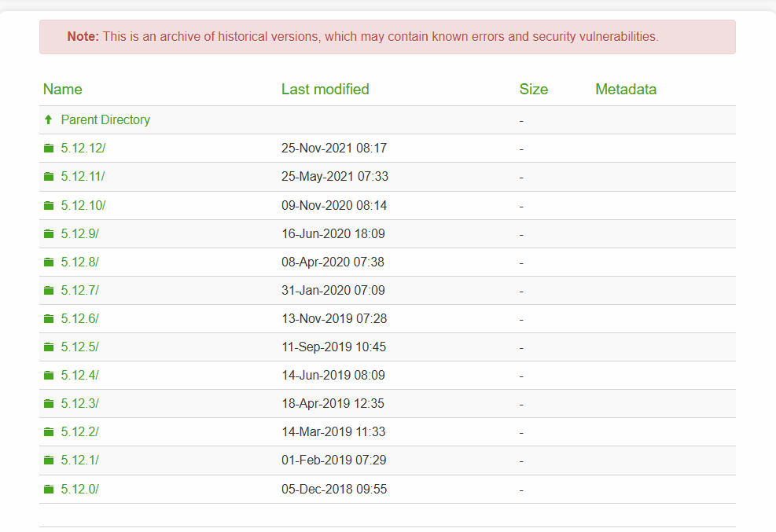Viewport: 776px width, 532px height.
Task: Sort by the Size column header
Action: click(534, 90)
